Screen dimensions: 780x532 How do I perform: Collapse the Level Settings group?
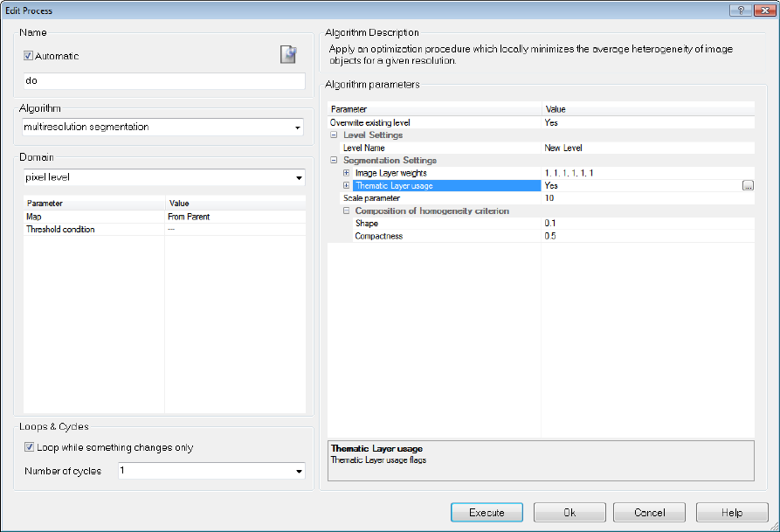point(334,135)
